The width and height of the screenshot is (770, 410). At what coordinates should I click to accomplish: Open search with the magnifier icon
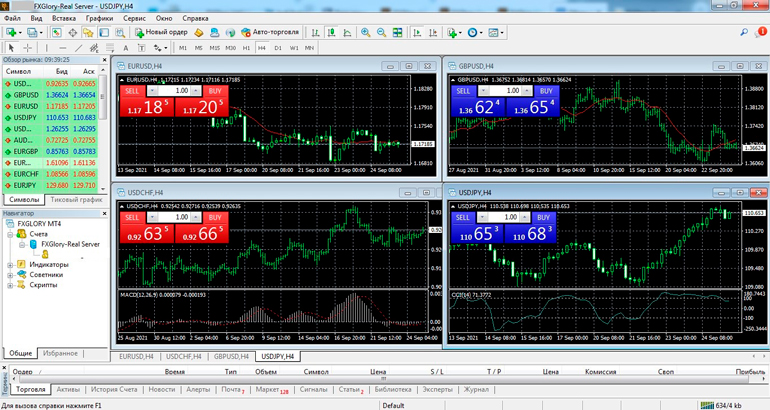745,32
